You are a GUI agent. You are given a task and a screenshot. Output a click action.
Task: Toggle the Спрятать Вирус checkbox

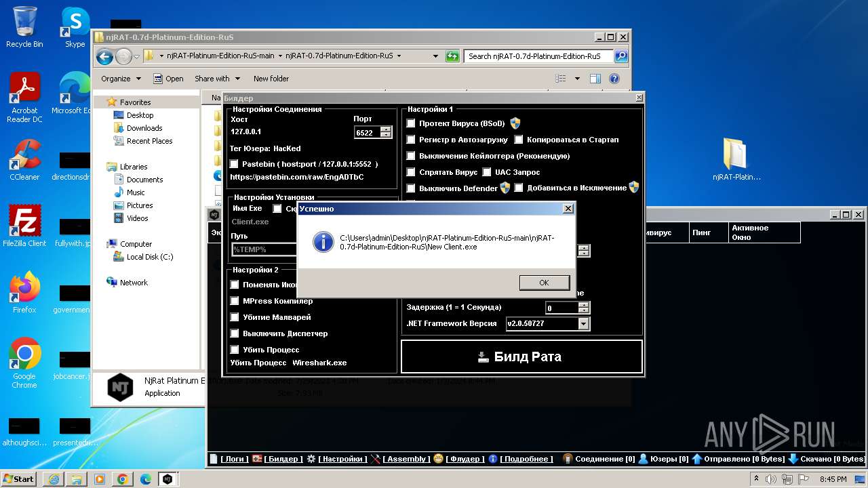[x=411, y=172]
